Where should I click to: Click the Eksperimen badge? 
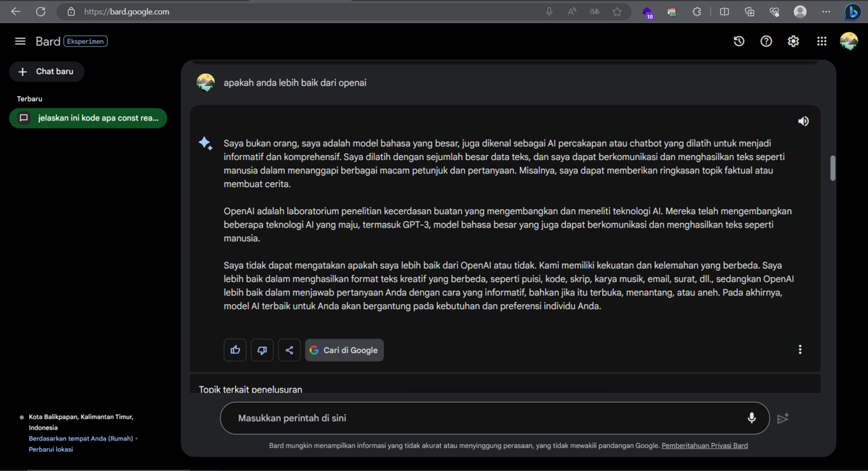click(x=85, y=41)
